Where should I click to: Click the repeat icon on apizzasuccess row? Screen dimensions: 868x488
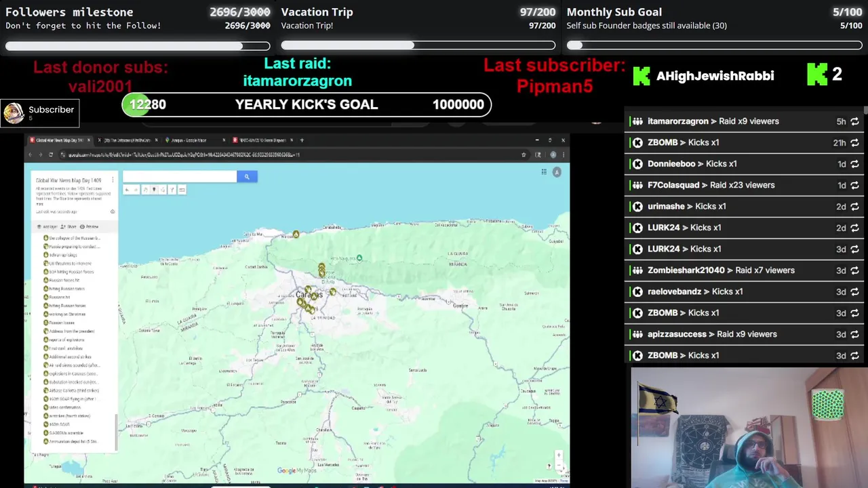coord(854,334)
